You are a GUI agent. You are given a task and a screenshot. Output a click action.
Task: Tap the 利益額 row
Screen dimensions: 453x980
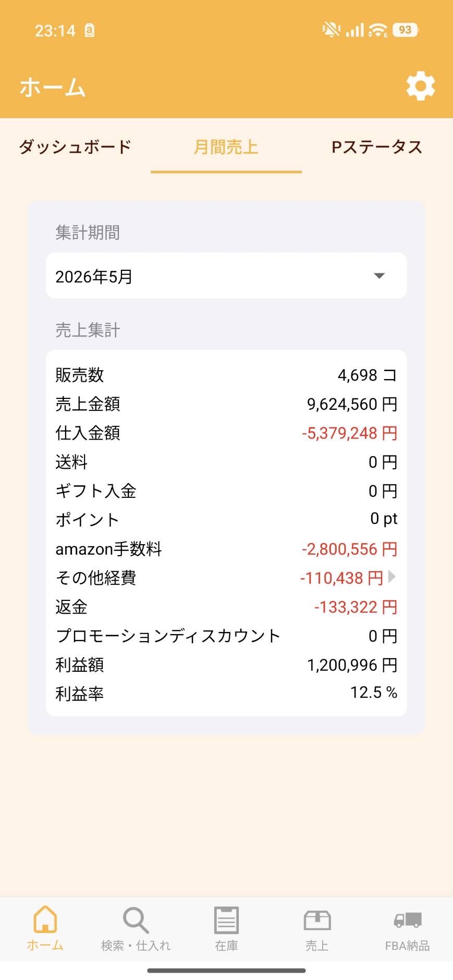click(x=226, y=665)
